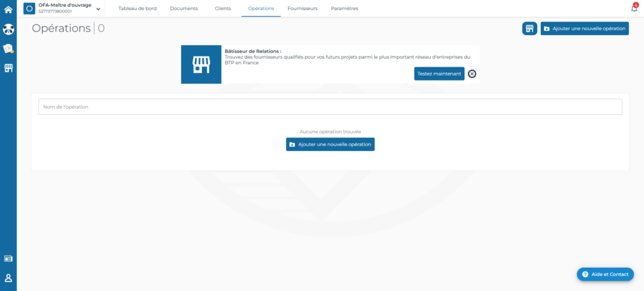
Task: Open the Clients tab
Action: pos(223,9)
